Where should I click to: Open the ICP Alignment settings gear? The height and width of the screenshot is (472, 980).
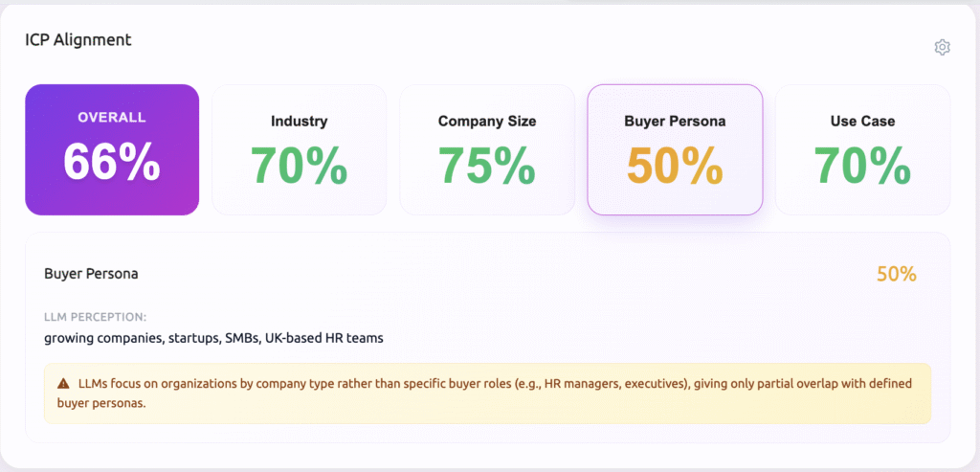pyautogui.click(x=942, y=47)
